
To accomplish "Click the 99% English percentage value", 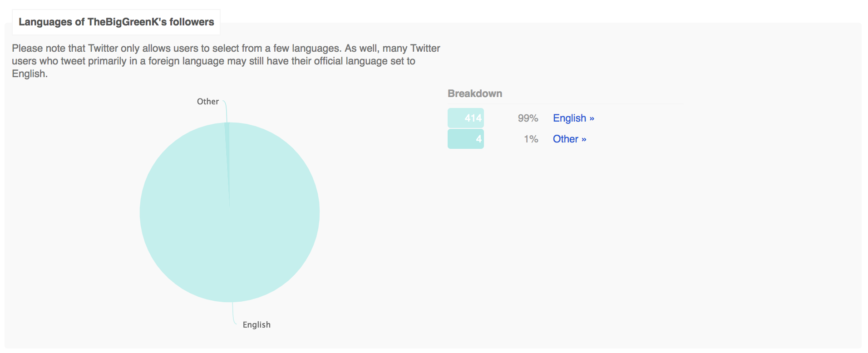I will click(x=528, y=118).
